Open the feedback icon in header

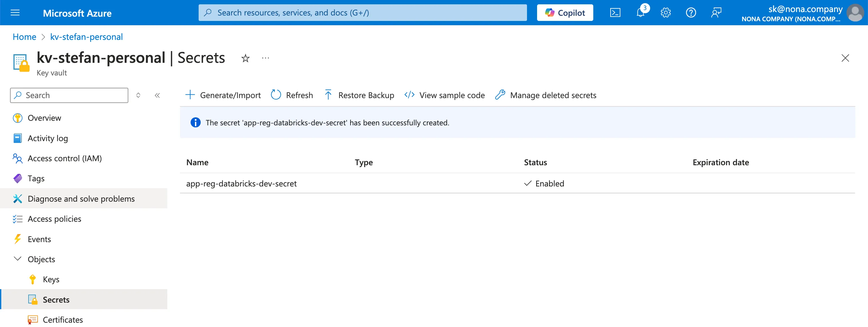(716, 13)
